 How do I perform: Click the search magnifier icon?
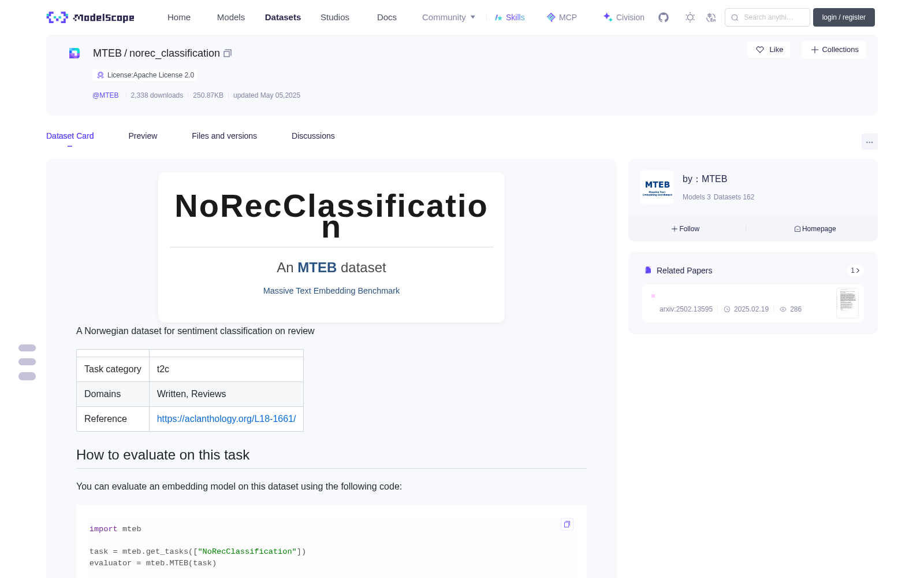tap(735, 17)
